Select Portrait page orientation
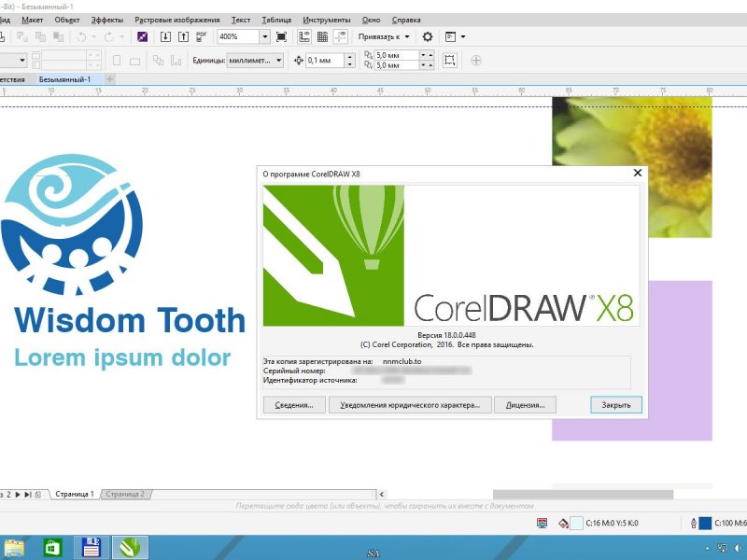Viewport: 747px width, 560px height. [117, 61]
